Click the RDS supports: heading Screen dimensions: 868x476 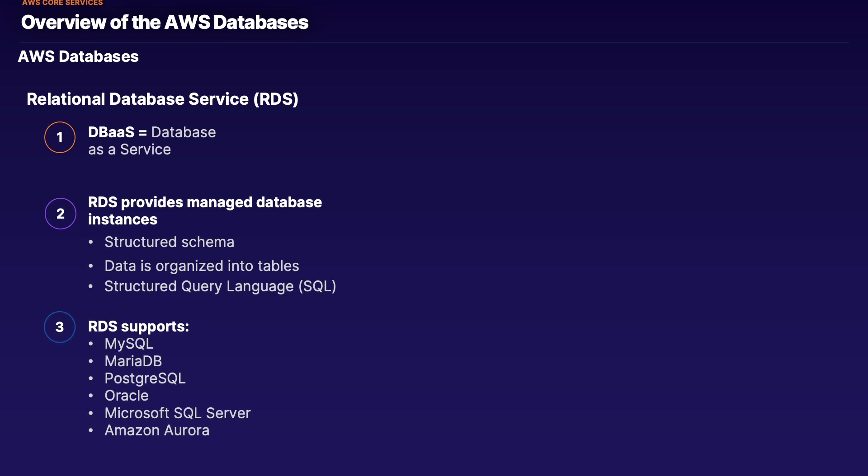point(138,326)
